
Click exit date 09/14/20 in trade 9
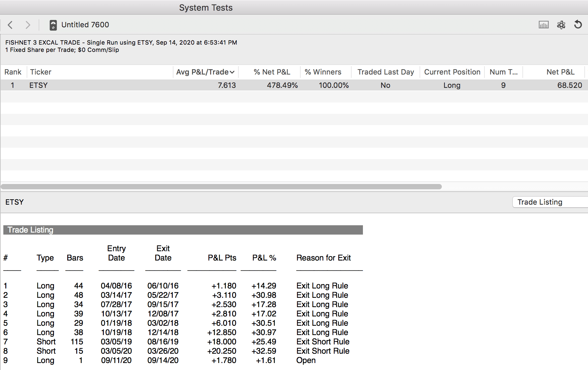tap(163, 360)
